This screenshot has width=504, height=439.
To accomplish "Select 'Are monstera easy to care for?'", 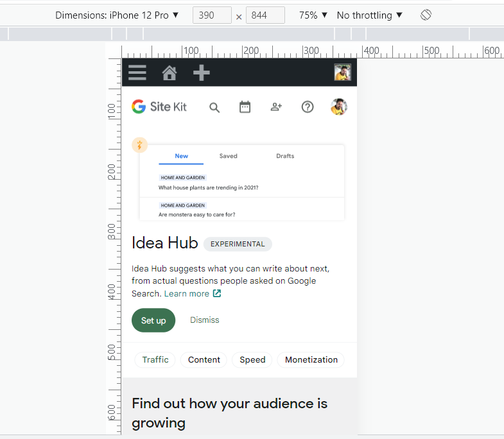I will [196, 214].
